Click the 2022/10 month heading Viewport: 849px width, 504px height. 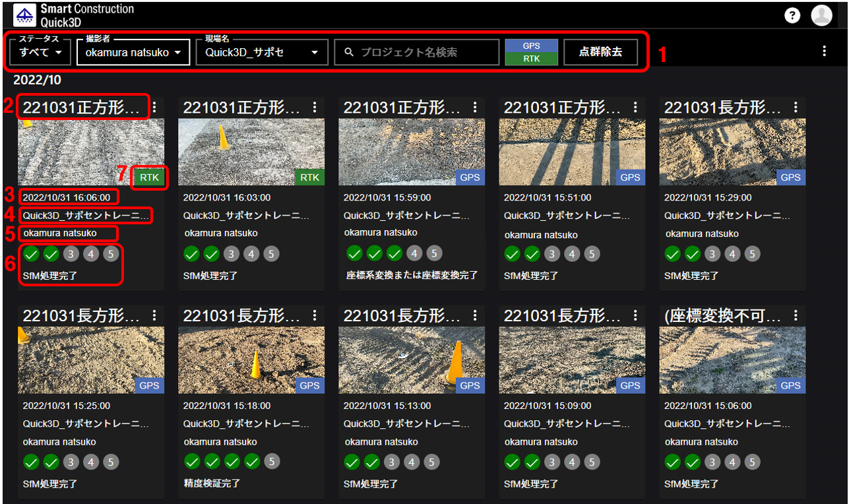tap(37, 80)
